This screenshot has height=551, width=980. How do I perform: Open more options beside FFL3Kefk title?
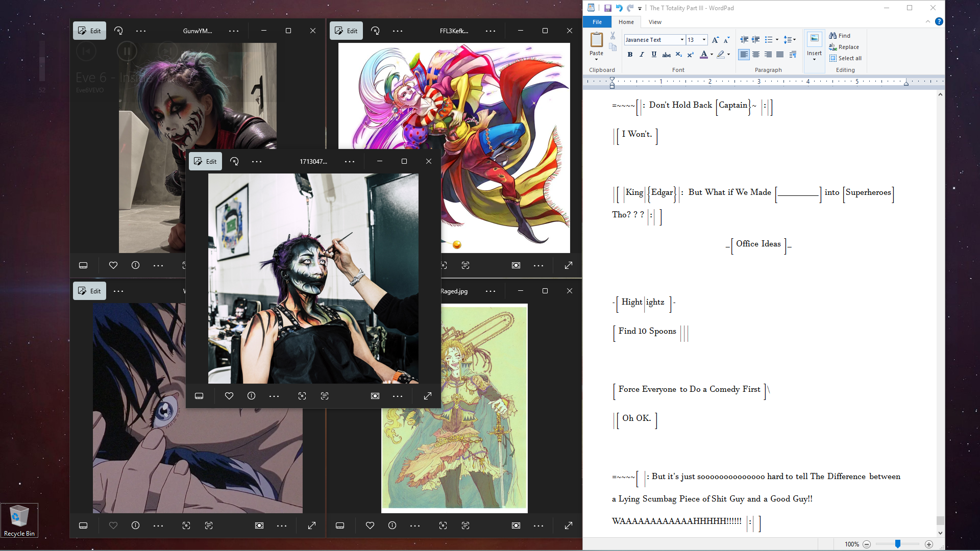click(491, 31)
